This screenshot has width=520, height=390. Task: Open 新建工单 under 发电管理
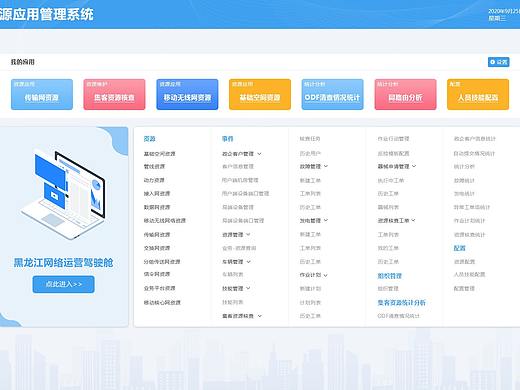tap(310, 235)
